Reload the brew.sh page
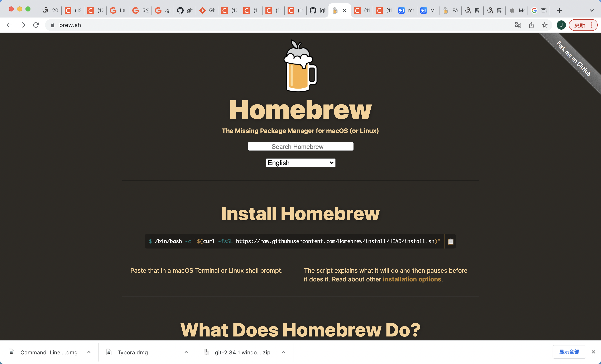Screen dimensions: 601x364 pyautogui.click(x=36, y=25)
